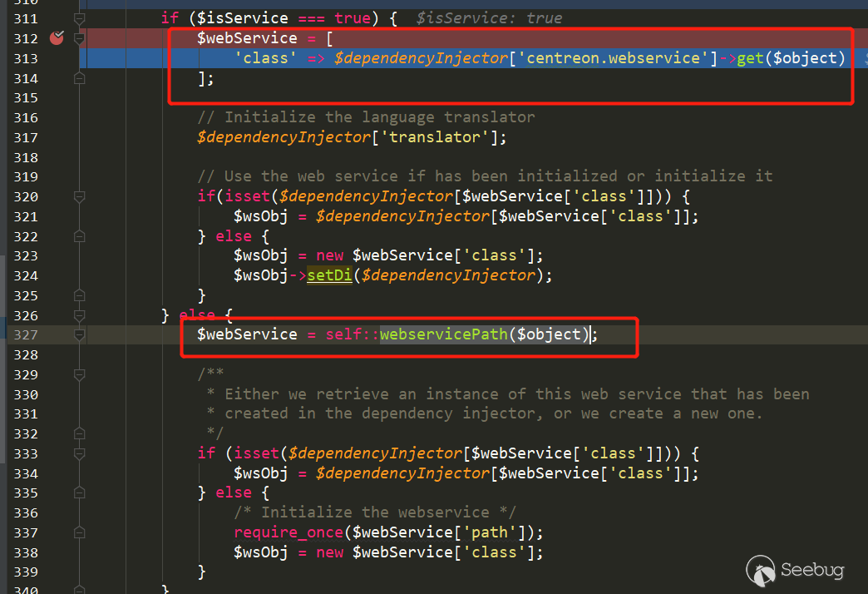Collapse the array fold at line 312
The height and width of the screenshot is (594, 868).
coord(79,39)
